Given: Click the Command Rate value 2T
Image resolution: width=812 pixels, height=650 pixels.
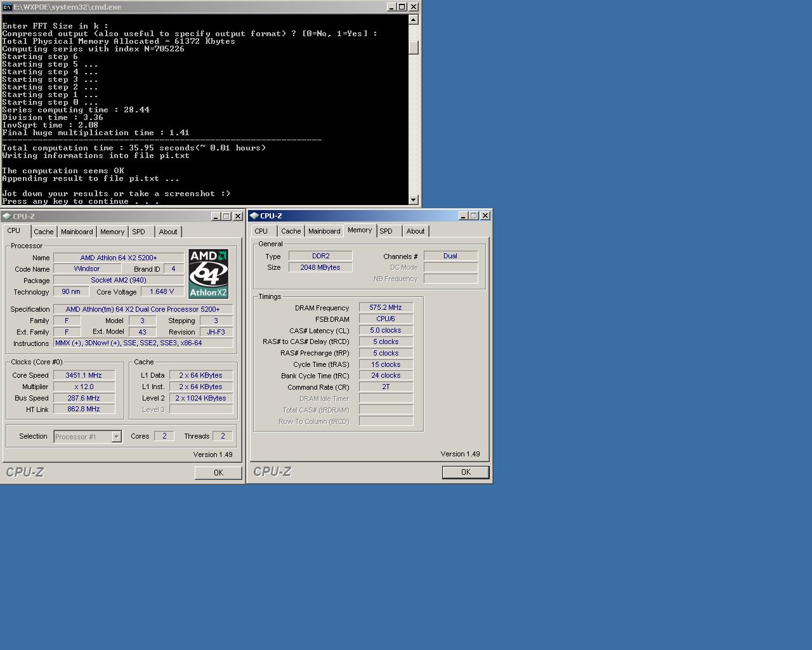Looking at the screenshot, I should point(386,387).
